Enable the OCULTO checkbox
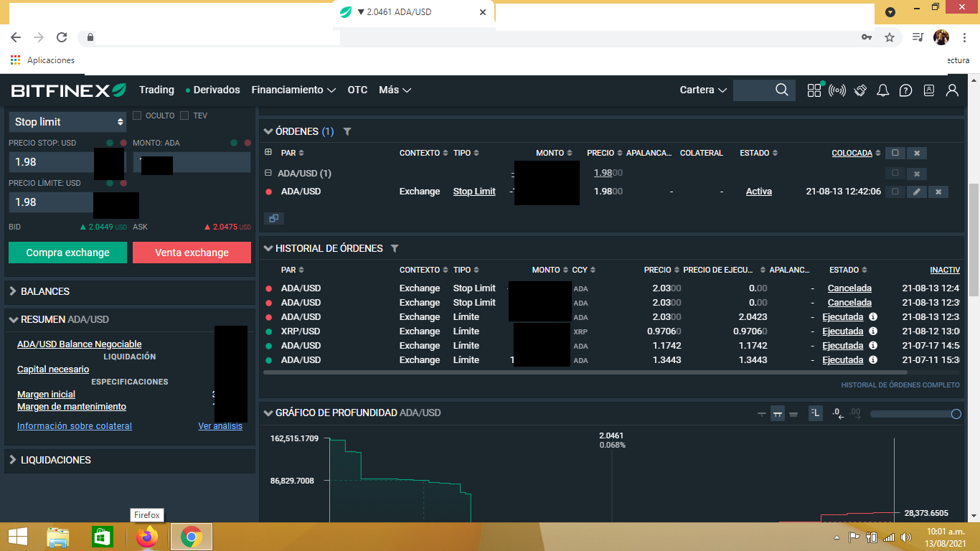 coord(138,116)
